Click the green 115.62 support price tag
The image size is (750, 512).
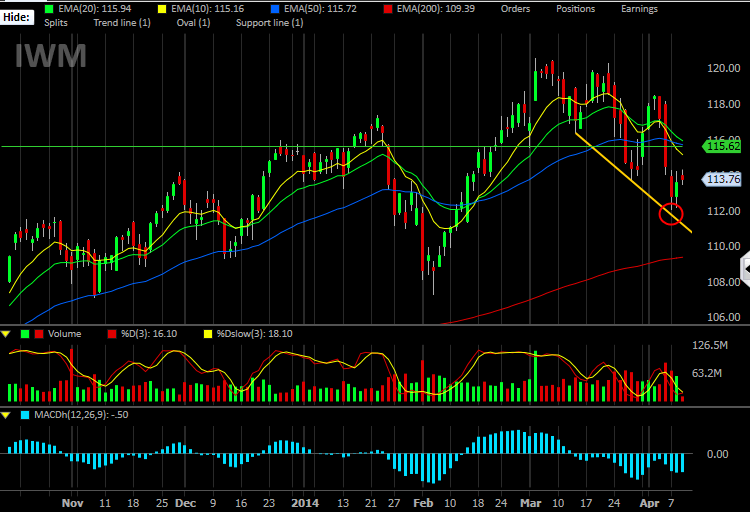pos(721,146)
